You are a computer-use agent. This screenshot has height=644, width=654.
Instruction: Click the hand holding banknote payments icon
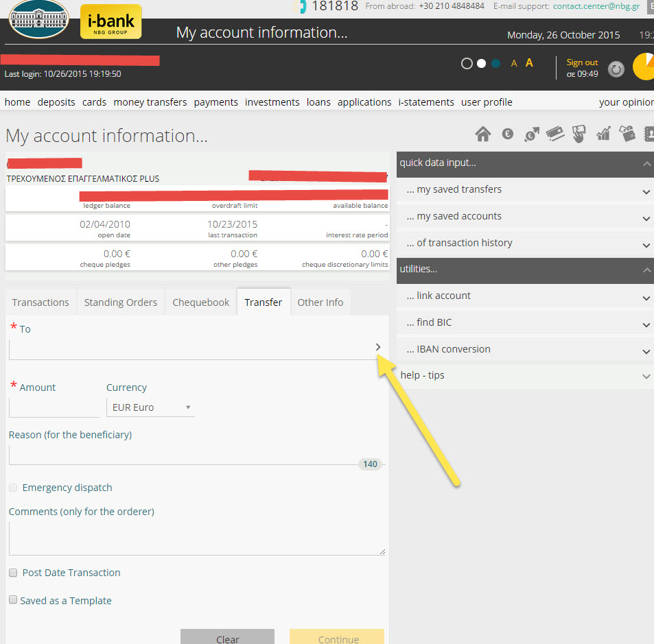[579, 134]
